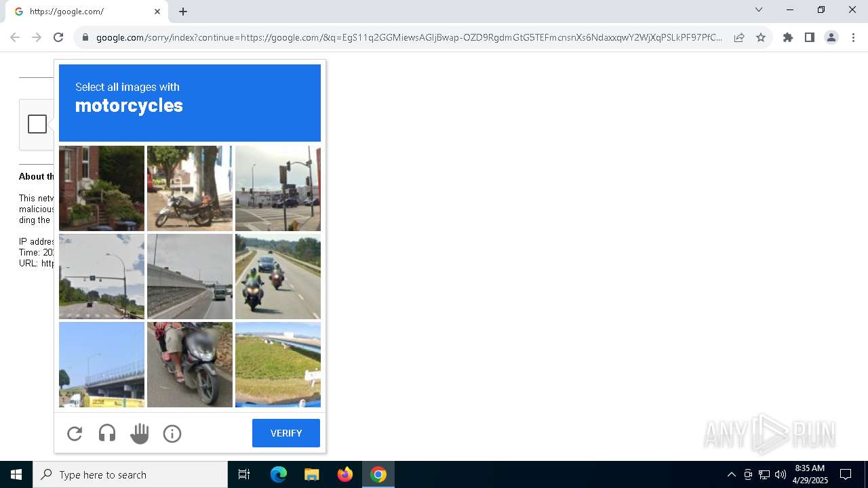Tick the I'm not a robot checkbox
Screen dimensions: 868x488
point(37,124)
